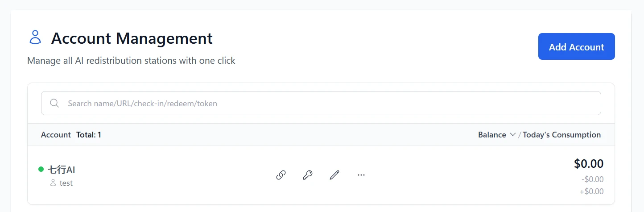
Task: Click the Account column header
Action: [56, 135]
